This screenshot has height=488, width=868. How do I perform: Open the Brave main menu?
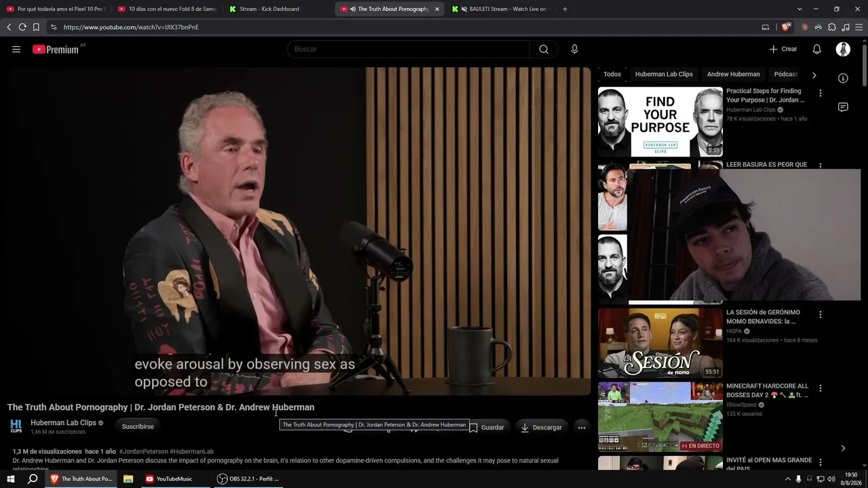pos(859,27)
